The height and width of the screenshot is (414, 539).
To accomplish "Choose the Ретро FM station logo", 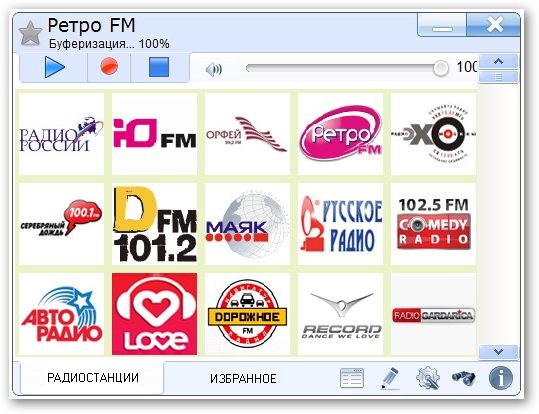I will tap(340, 134).
